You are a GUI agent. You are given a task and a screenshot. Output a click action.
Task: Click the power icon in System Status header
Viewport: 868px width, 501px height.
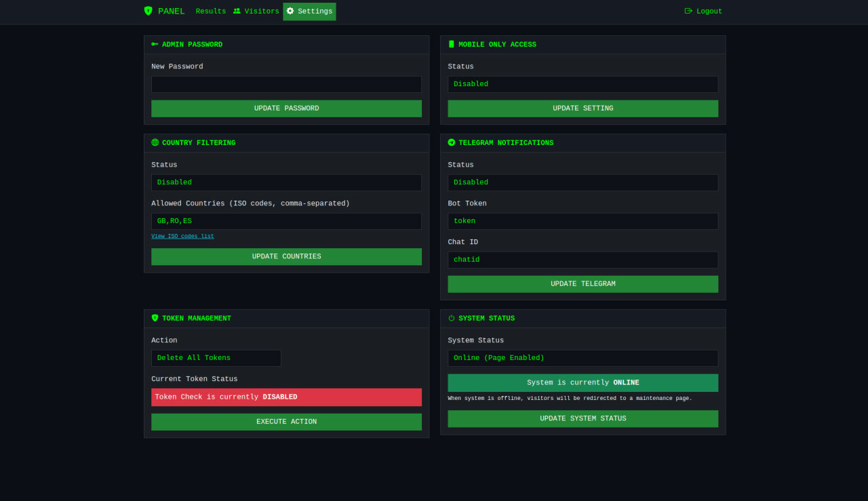coord(452,318)
